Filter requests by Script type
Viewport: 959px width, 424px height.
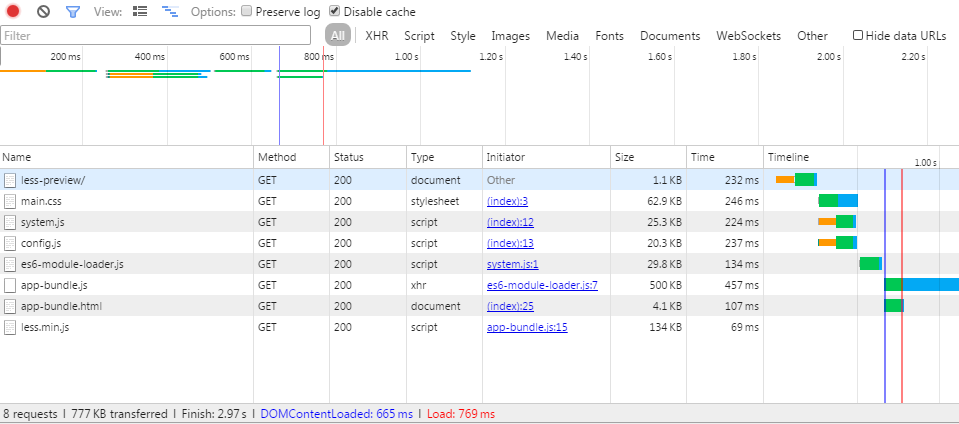coord(419,36)
